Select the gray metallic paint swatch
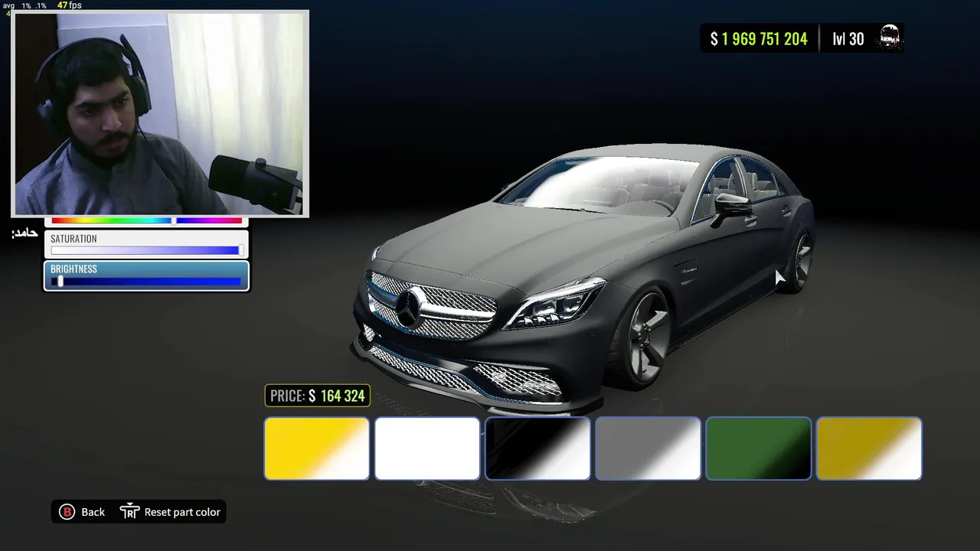Viewport: 980px width, 551px height. click(648, 448)
